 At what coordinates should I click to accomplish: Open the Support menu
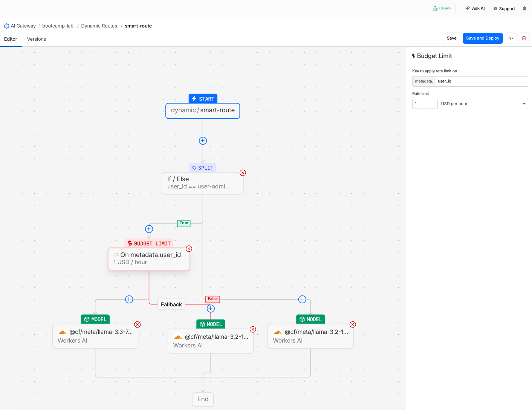pyautogui.click(x=504, y=9)
